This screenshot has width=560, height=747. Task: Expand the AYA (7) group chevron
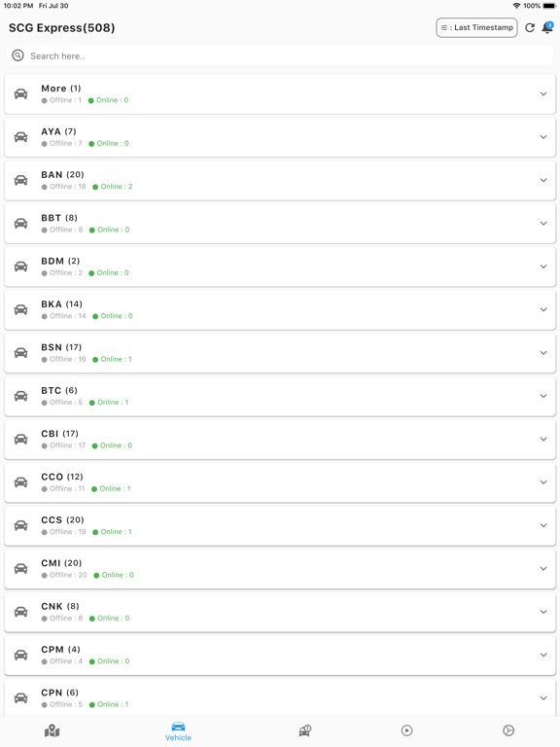543,137
